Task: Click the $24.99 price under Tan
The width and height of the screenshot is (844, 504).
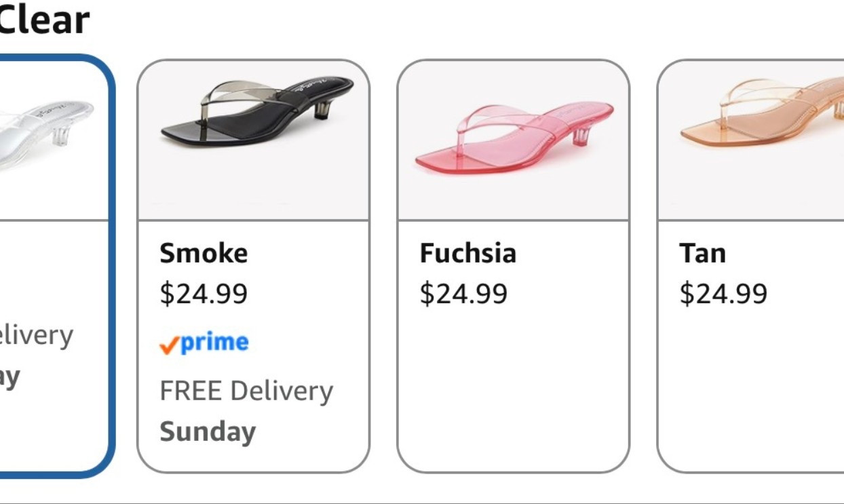Action: pyautogui.click(x=723, y=294)
